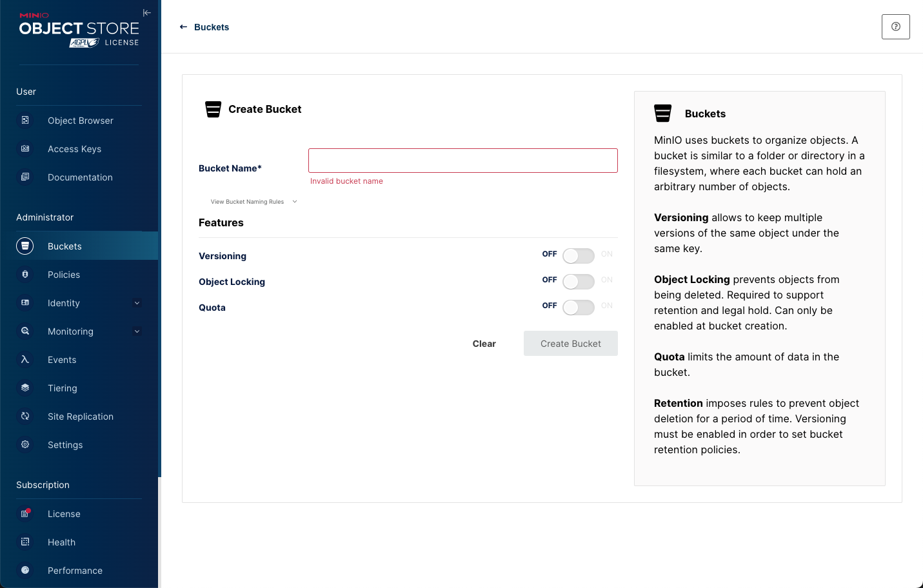Click the Events lambda icon

(x=25, y=359)
